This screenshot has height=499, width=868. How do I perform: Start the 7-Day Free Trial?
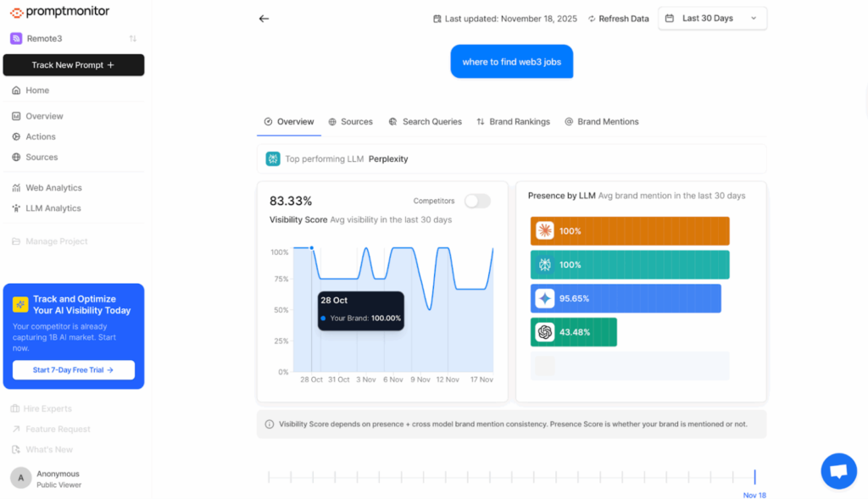coord(73,369)
